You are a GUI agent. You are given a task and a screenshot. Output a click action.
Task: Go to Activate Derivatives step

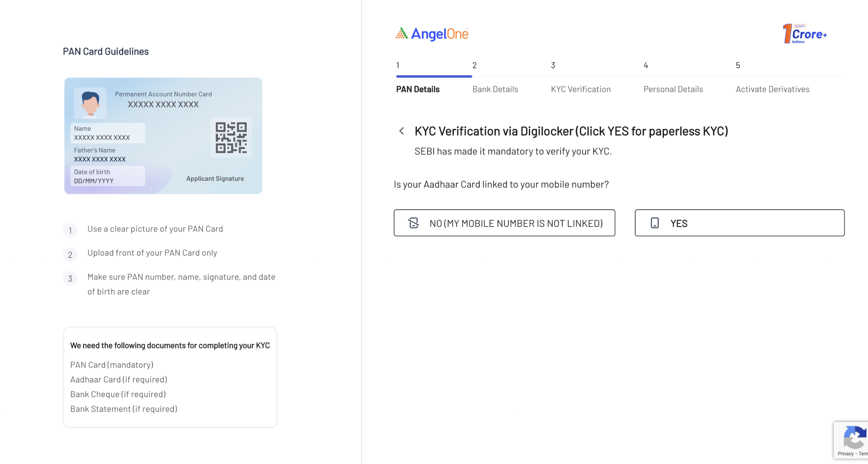click(x=772, y=89)
